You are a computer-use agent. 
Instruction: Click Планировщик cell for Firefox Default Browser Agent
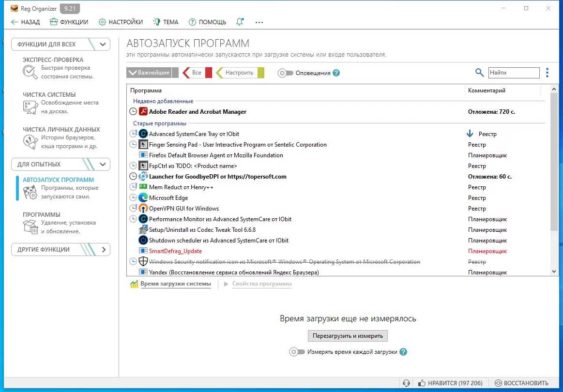(487, 155)
